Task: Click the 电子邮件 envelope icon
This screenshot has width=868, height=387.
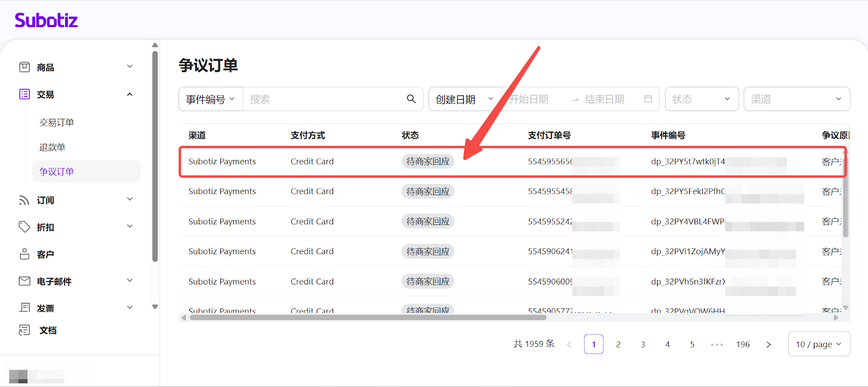Action: [x=24, y=281]
